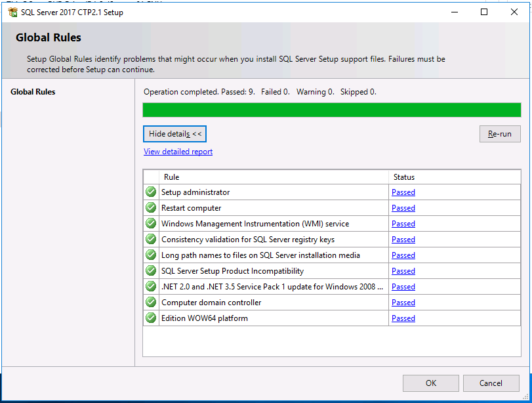Click the SQL Server Setup title bar icon
532x403 pixels.
point(13,12)
